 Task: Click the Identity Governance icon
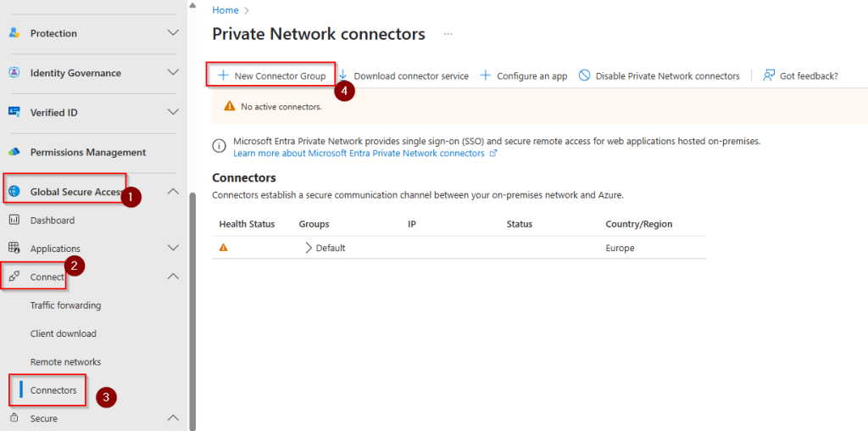(14, 73)
